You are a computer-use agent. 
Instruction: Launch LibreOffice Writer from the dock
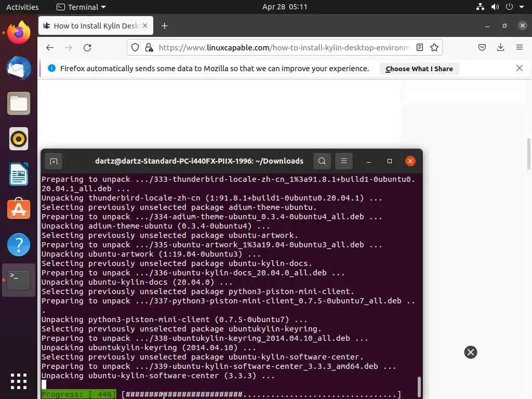[x=19, y=174]
